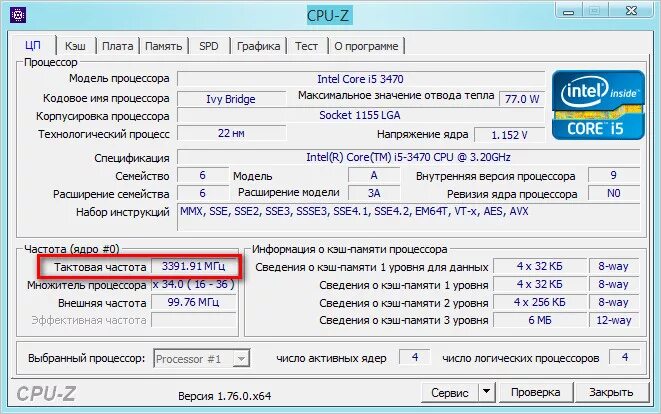
Task: Select the ЦП tab
Action: pos(33,45)
